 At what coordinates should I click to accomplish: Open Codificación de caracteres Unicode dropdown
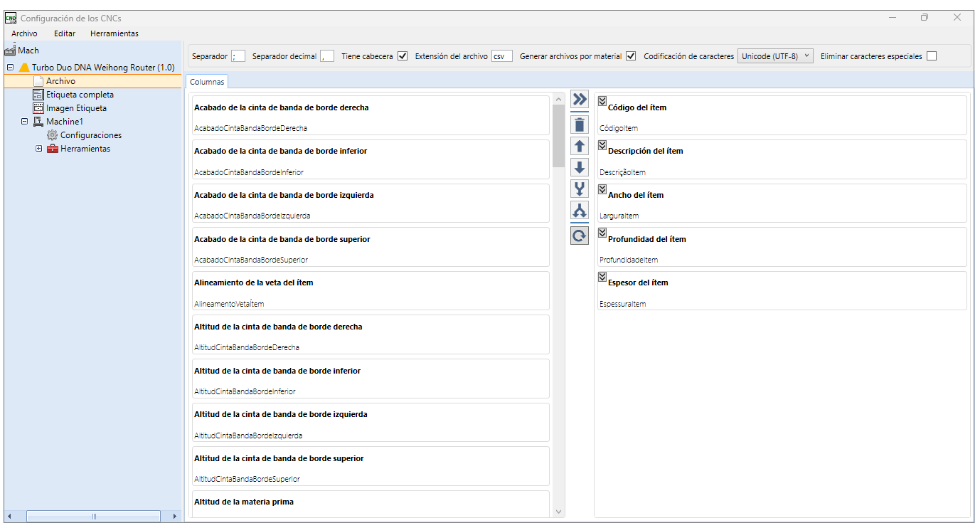click(775, 56)
